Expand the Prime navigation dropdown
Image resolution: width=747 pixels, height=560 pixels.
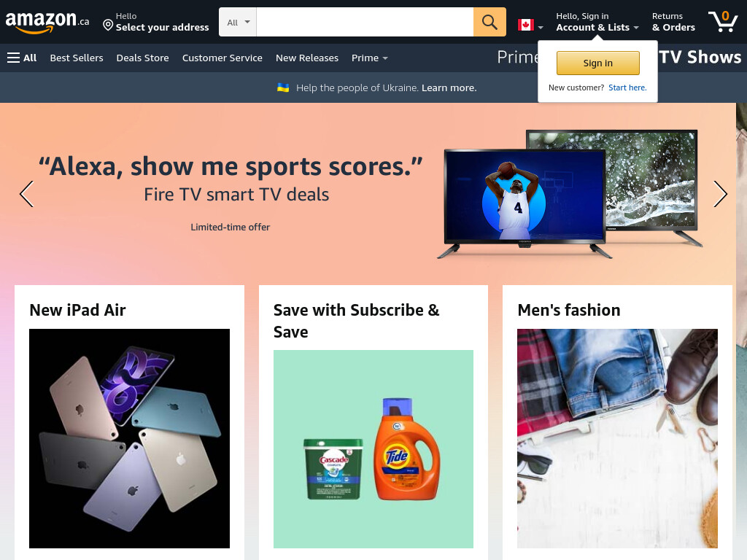370,58
